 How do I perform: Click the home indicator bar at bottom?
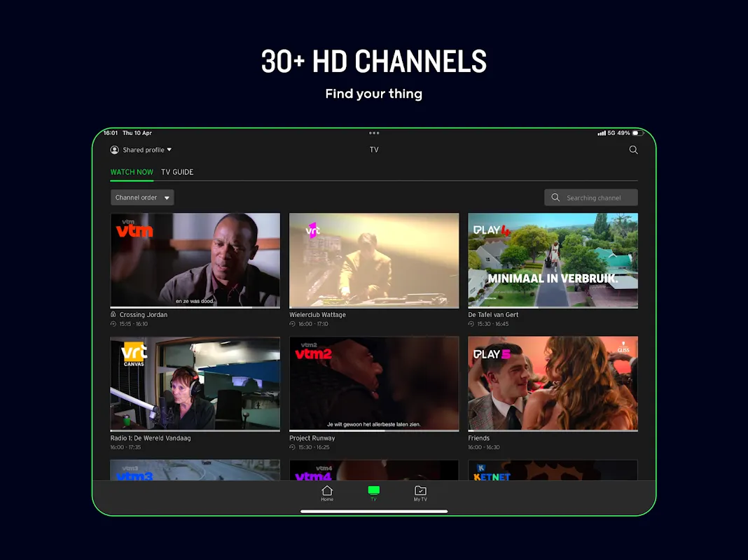tap(374, 512)
